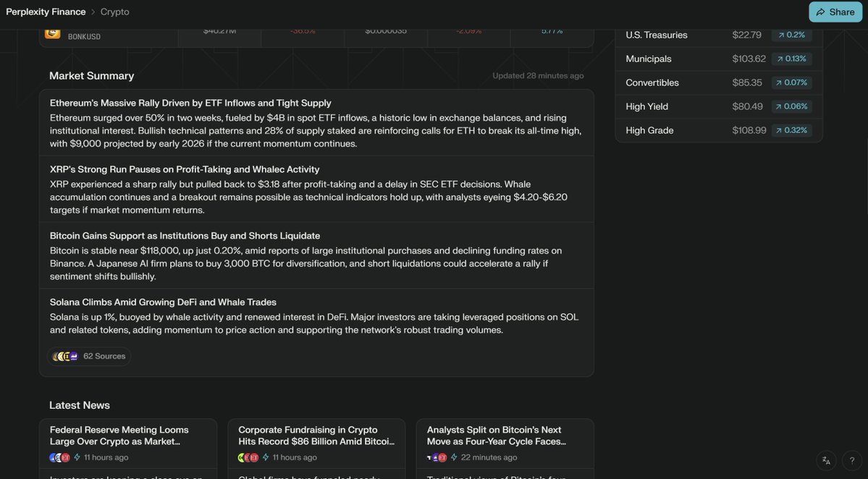Open the translate language icon
The height and width of the screenshot is (479, 868).
[826, 460]
